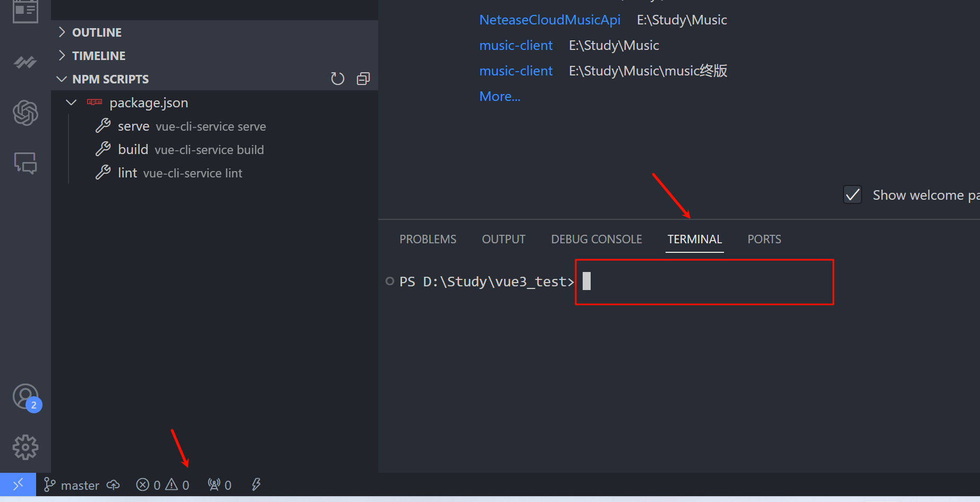Switch to the DEBUG CONSOLE tab
980x502 pixels.
(x=596, y=239)
